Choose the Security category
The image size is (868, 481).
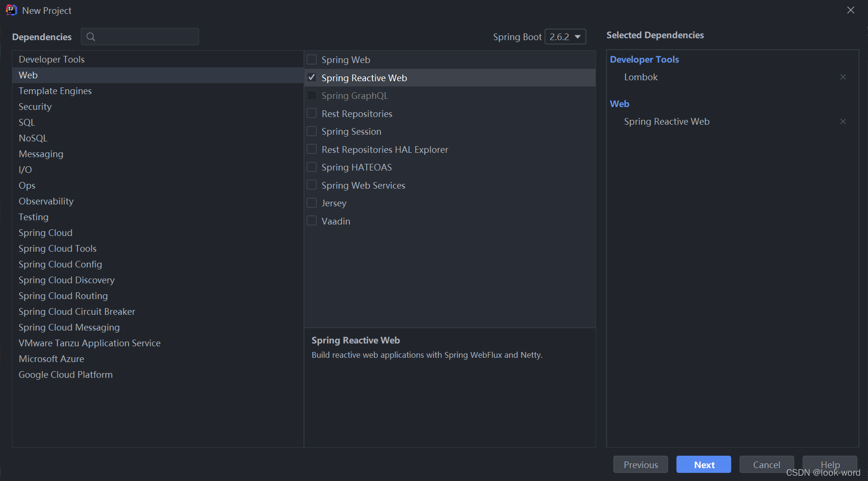[x=158, y=107]
